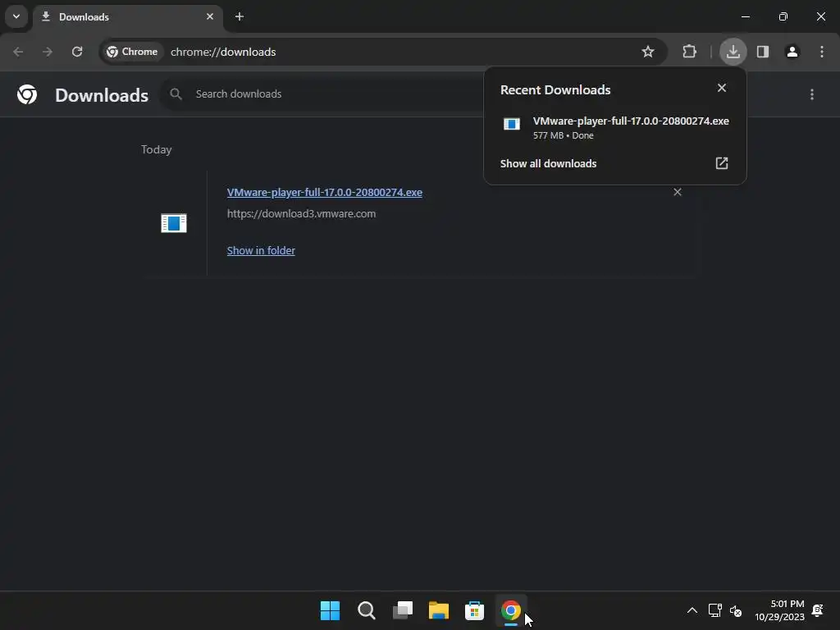Open Chrome's three-dot main menu
Image resolution: width=840 pixels, height=630 pixels.
(x=822, y=52)
